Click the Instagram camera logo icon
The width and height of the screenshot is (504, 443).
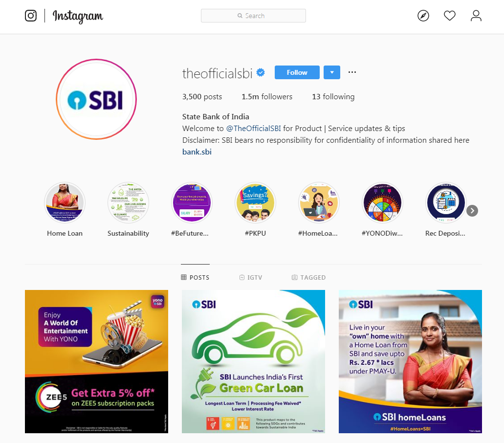pyautogui.click(x=31, y=16)
